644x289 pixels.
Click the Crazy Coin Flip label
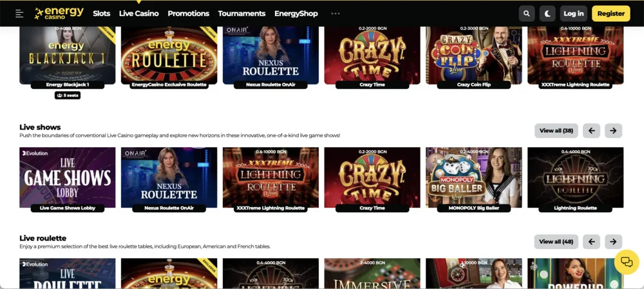point(474,85)
